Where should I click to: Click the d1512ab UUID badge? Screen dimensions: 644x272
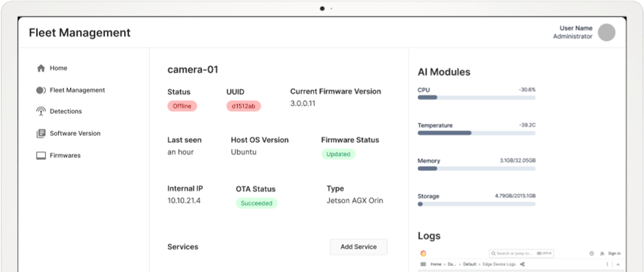(244, 106)
